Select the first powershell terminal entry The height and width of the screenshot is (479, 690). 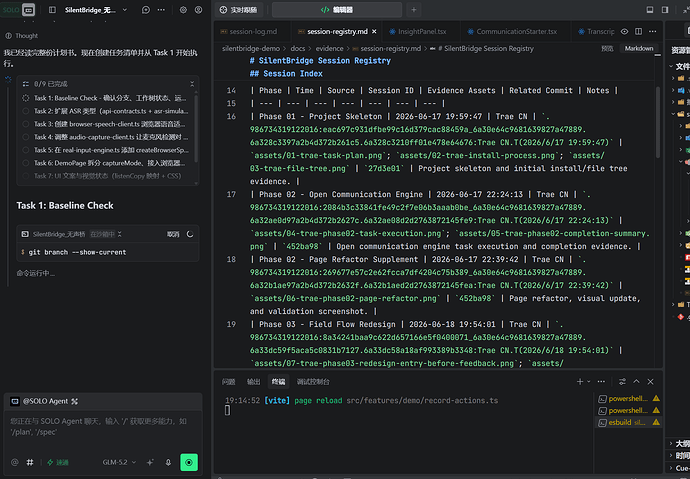pyautogui.click(x=628, y=399)
